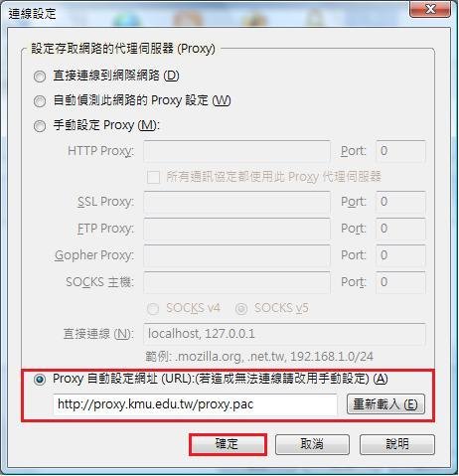Click the HTTP Proxy Port field
The height and width of the screenshot is (476, 459).
400,151
